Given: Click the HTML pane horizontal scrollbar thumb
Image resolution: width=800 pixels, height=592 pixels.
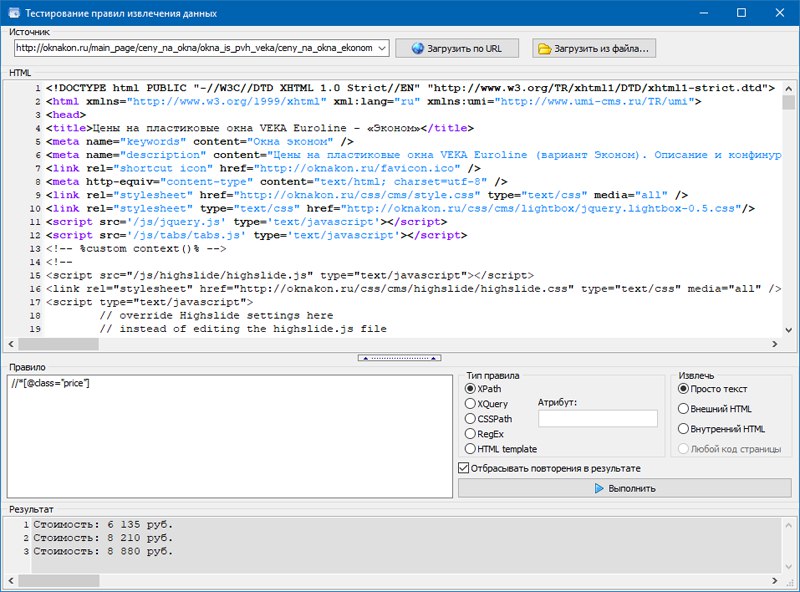Looking at the screenshot, I should [x=59, y=344].
